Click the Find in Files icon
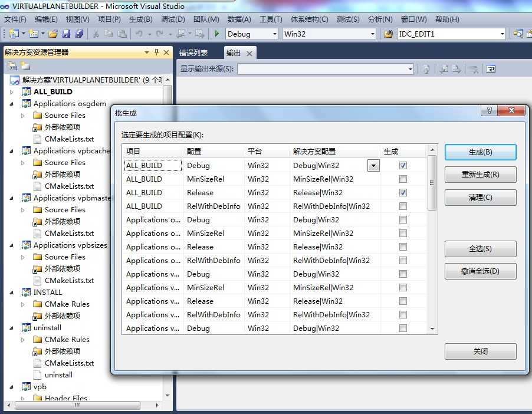532x414 pixels. tap(388, 34)
